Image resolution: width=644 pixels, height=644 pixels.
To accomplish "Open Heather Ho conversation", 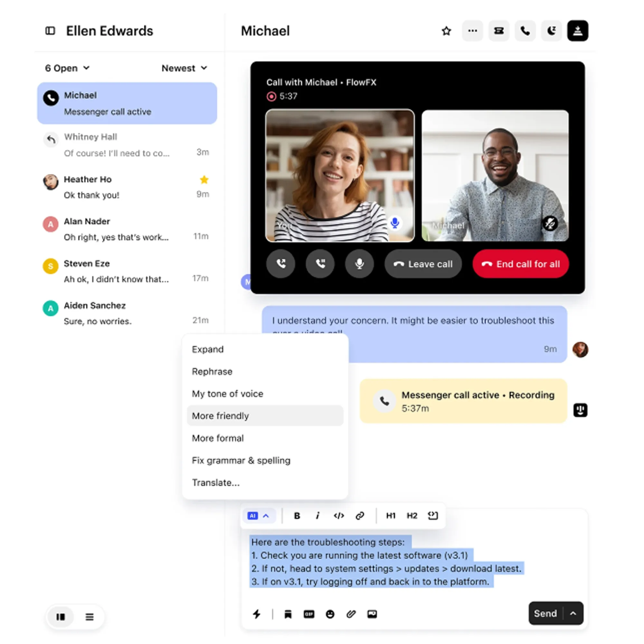I will pyautogui.click(x=127, y=187).
